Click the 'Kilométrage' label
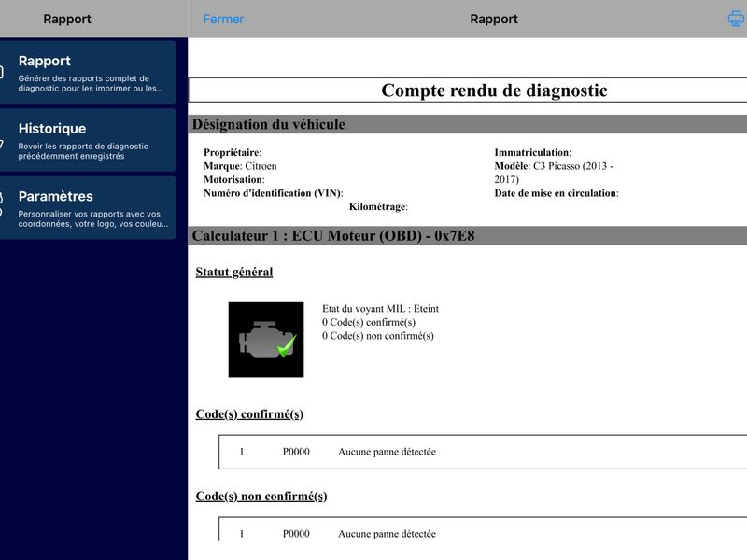747x560 pixels. coord(378,206)
